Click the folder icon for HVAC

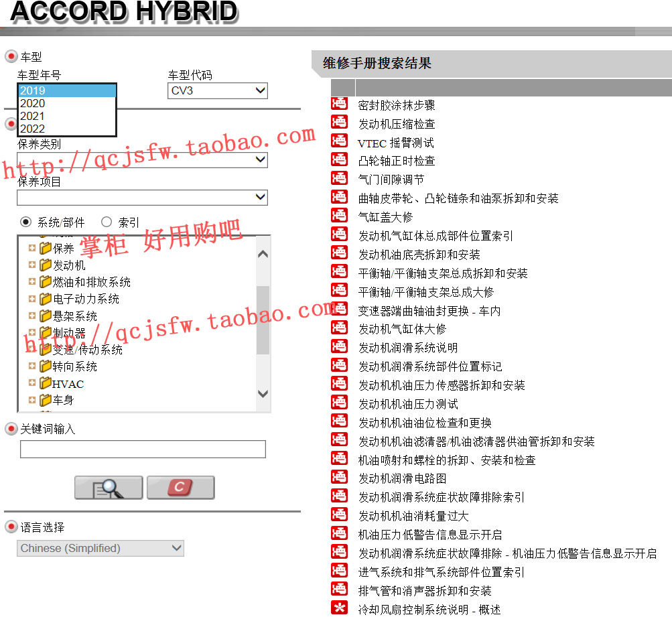[x=46, y=383]
